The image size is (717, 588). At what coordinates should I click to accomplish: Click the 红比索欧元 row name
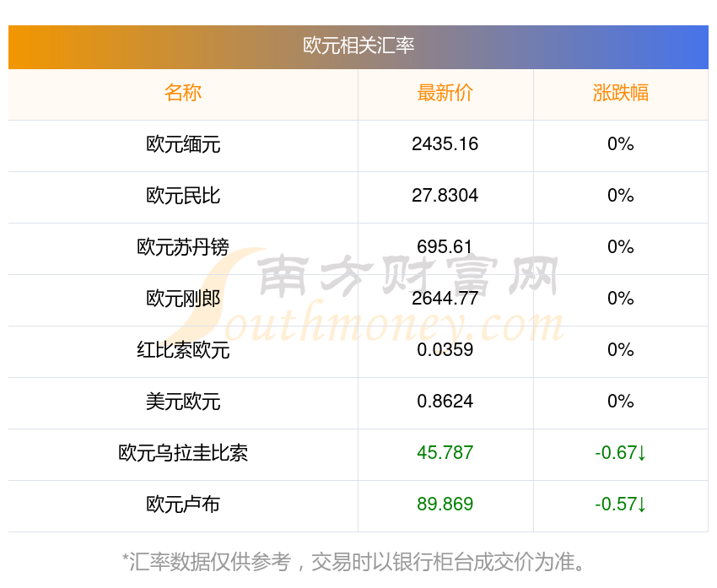tap(183, 350)
